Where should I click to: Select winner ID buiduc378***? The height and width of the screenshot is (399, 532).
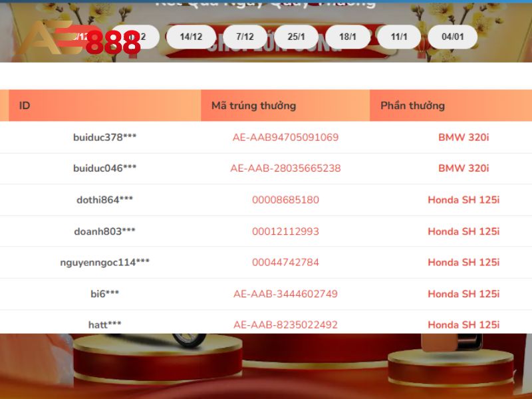105,138
